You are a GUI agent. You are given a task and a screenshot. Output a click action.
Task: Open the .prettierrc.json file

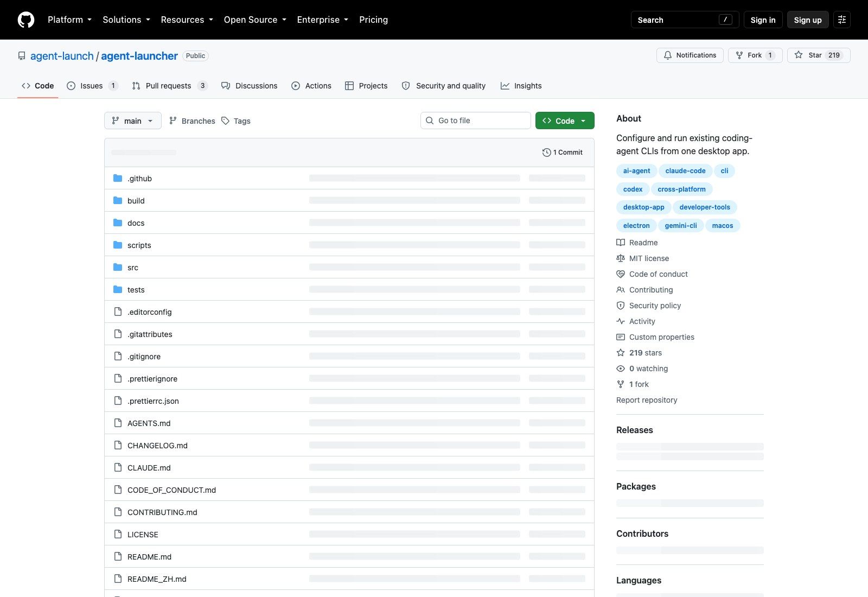153,401
